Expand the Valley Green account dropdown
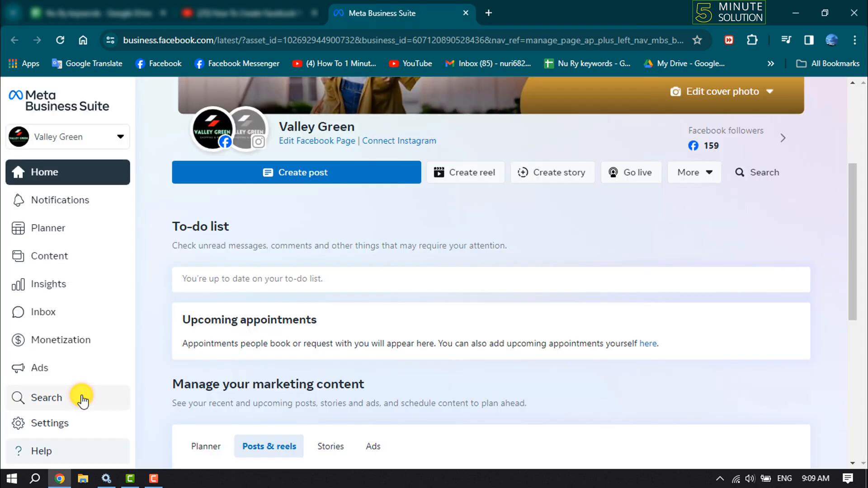The image size is (868, 488). click(x=120, y=137)
